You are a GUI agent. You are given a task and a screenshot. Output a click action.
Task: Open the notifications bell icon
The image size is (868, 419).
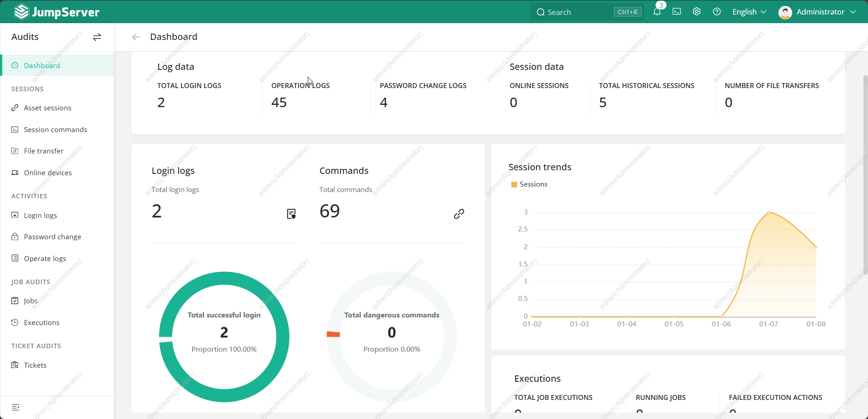point(657,12)
